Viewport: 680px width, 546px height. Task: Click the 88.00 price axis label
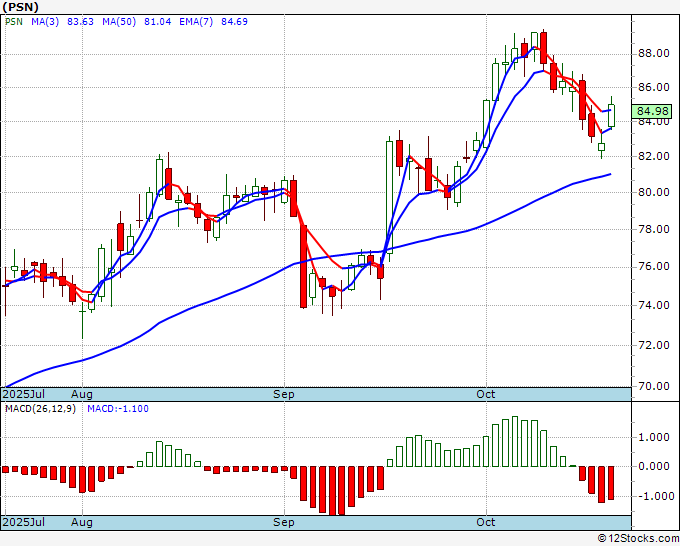653,53
